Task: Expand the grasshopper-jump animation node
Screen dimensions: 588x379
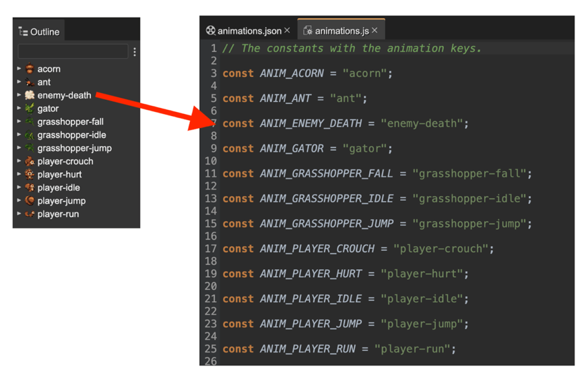Action: click(19, 148)
